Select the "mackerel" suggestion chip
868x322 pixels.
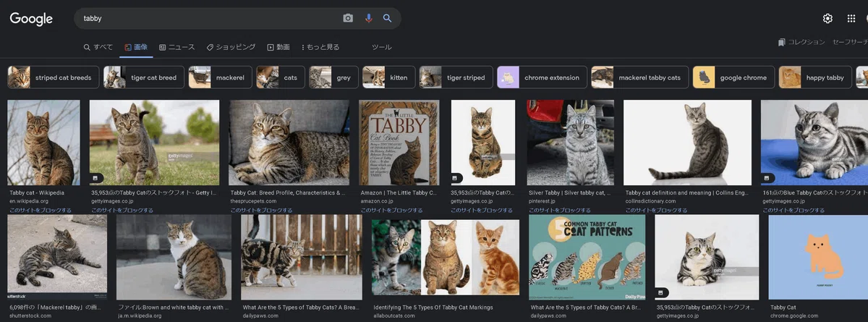(x=220, y=77)
